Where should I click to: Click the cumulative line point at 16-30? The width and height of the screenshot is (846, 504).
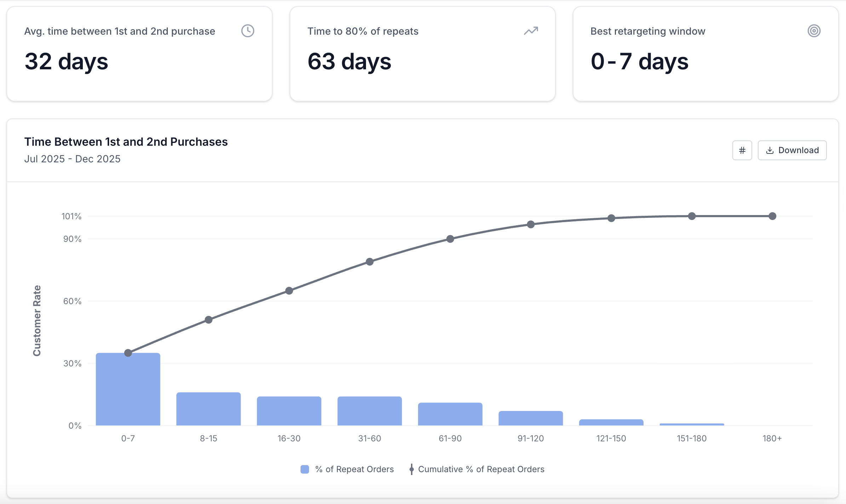pos(289,291)
